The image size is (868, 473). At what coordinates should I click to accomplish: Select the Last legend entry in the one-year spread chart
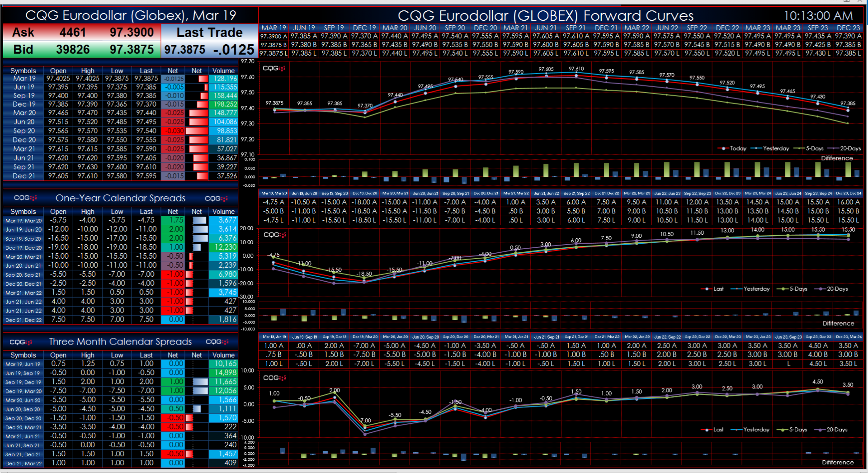(712, 289)
